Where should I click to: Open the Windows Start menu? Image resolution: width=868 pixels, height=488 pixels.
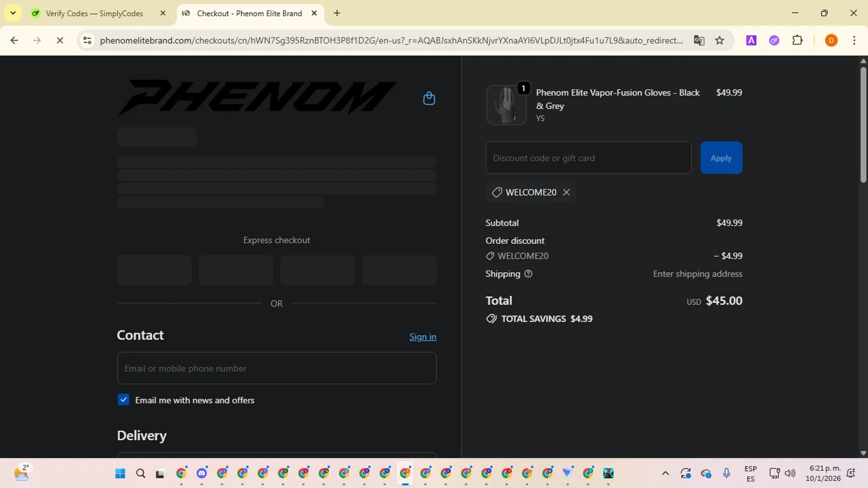coord(120,474)
